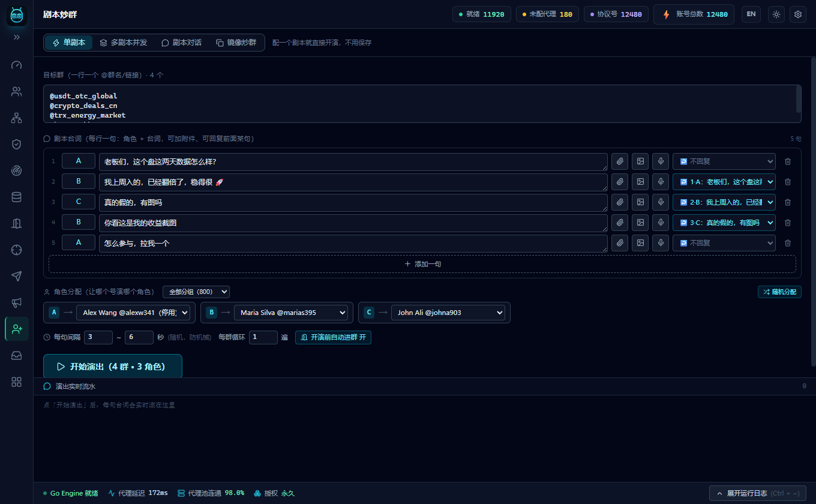The height and width of the screenshot is (504, 816).
Task: Open reply dropdown showing 2·B on line 3
Action: tap(724, 202)
